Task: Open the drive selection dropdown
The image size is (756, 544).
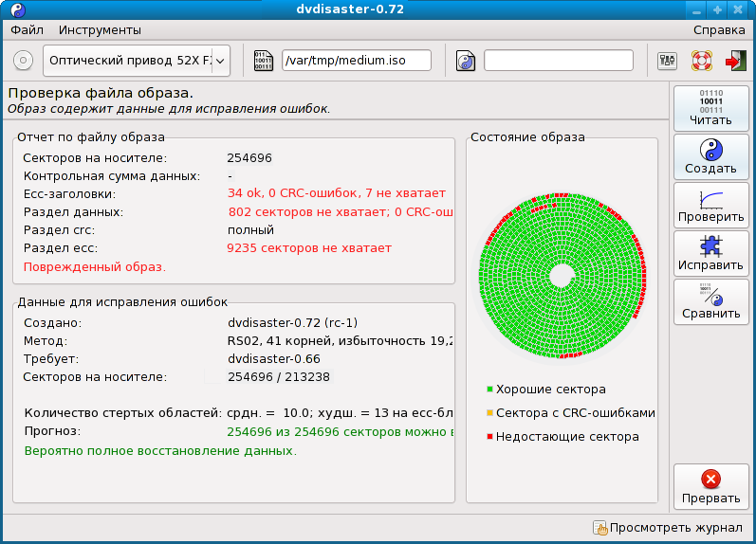Action: [137, 61]
